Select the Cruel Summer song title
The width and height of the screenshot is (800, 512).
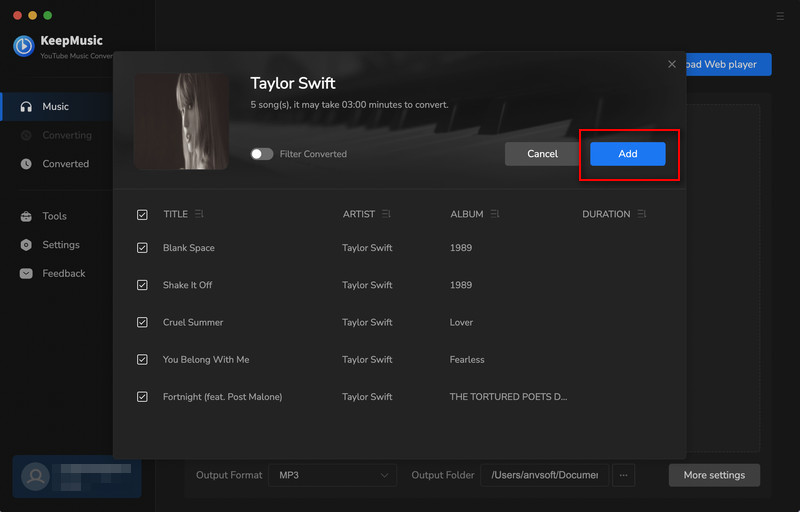pos(193,322)
